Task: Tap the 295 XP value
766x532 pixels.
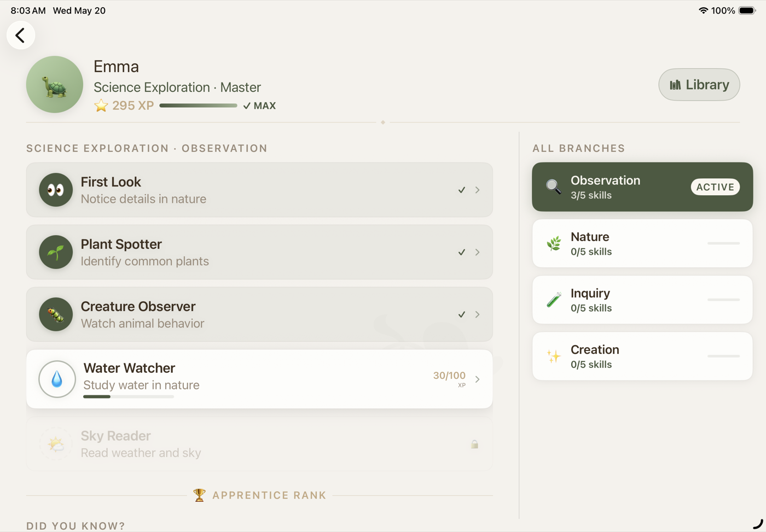Action: 133,106
